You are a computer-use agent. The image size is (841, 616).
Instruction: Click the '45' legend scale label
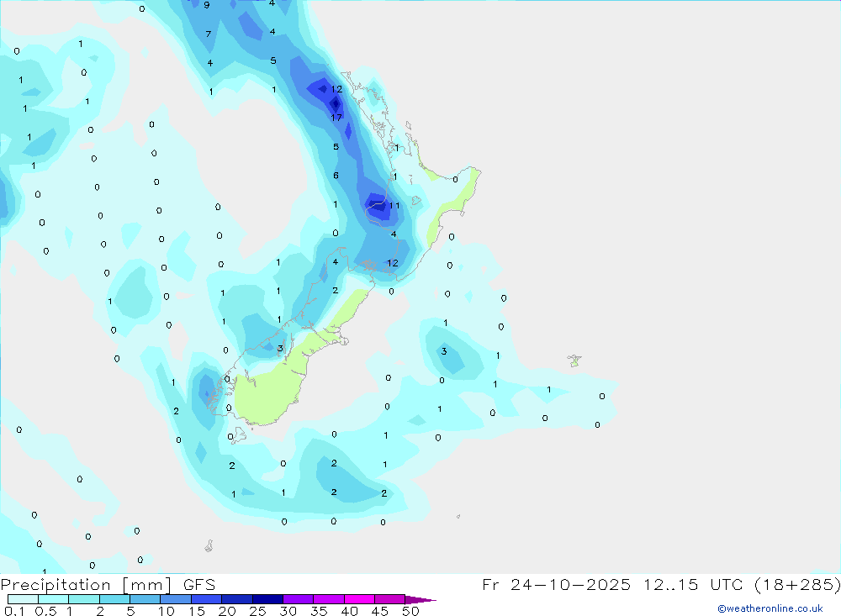(380, 611)
